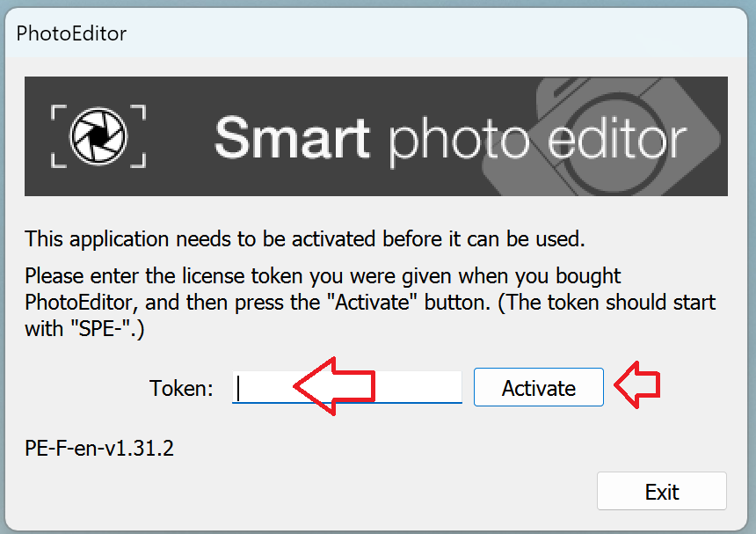The width and height of the screenshot is (756, 534).
Task: Click the PhotoEditor window title text
Action: pyautogui.click(x=71, y=33)
